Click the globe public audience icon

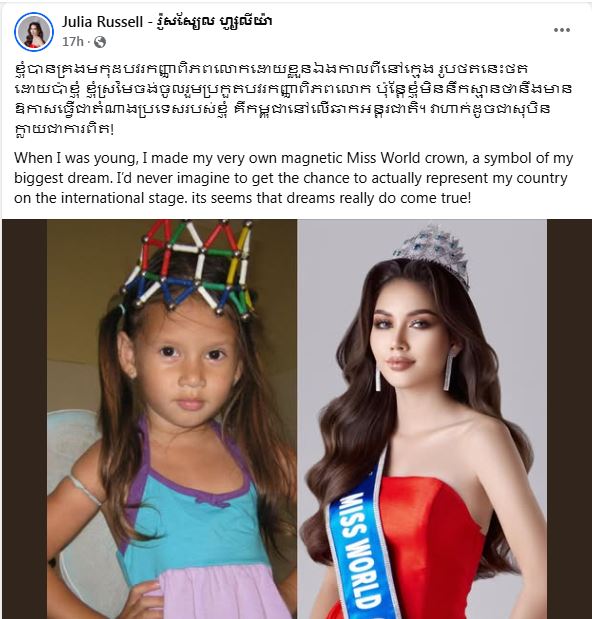(100, 42)
